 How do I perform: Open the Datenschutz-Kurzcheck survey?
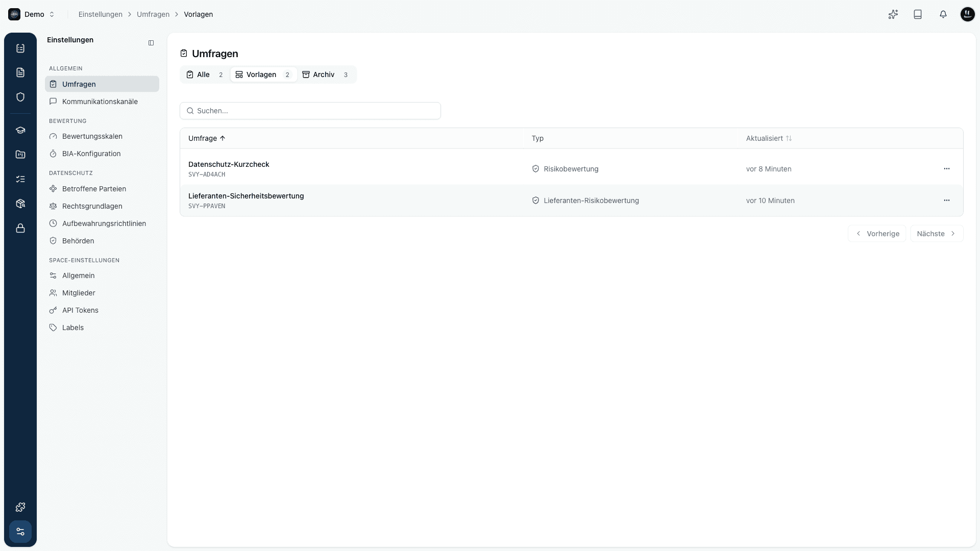pos(229,164)
